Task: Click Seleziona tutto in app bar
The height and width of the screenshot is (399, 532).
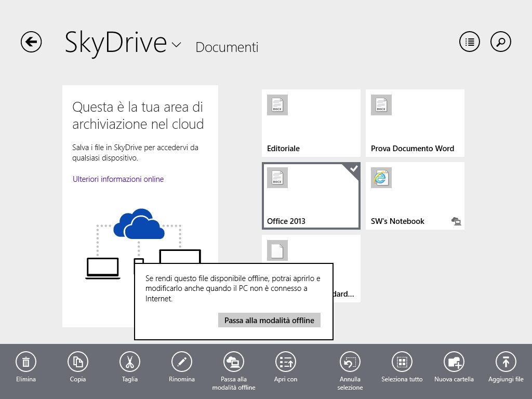Action: click(x=402, y=362)
